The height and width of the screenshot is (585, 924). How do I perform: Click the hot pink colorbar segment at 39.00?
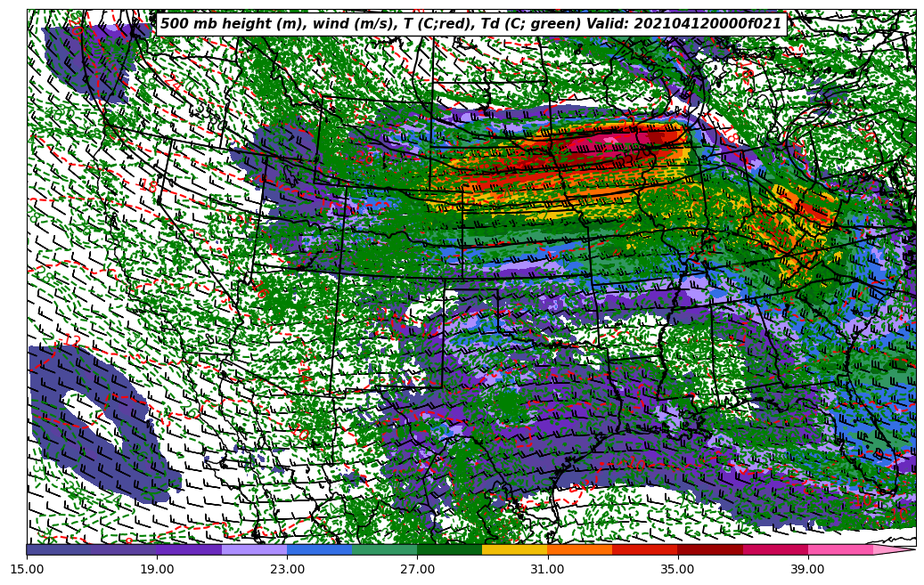pyautogui.click(x=840, y=549)
